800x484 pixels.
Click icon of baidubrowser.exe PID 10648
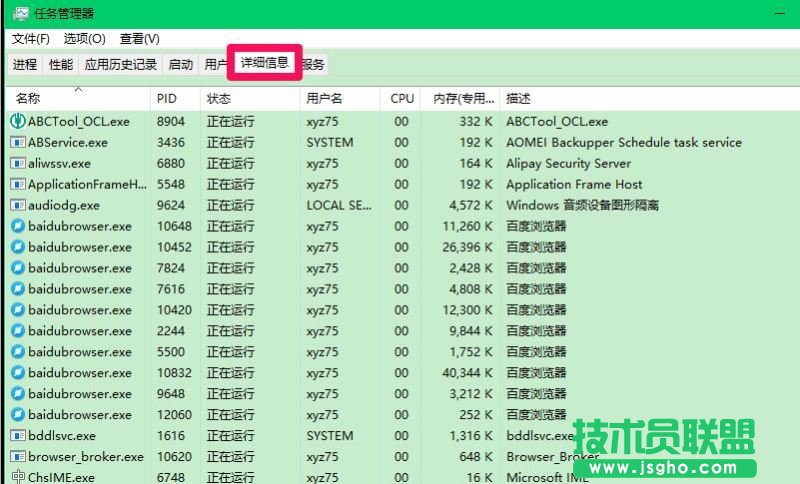pyautogui.click(x=18, y=226)
